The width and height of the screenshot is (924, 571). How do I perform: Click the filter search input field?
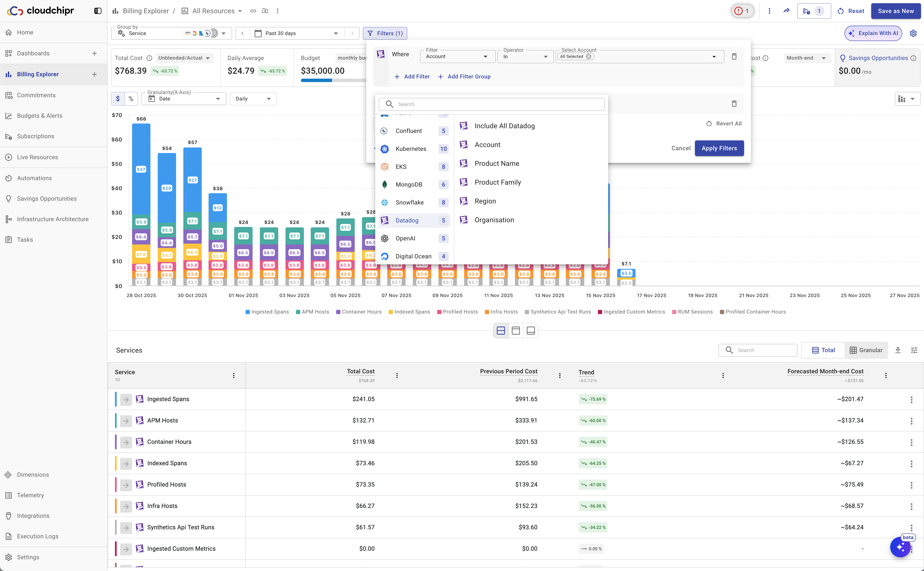click(x=491, y=104)
